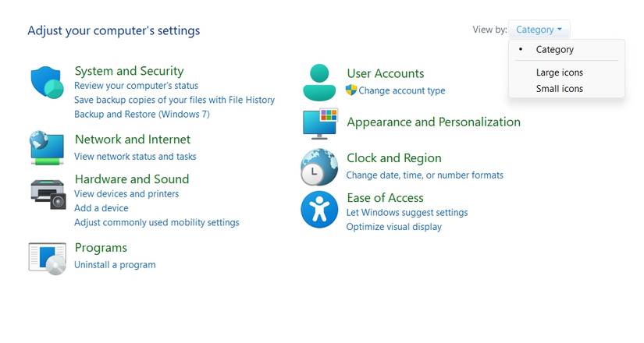Open Uninstall a program link
644x343 pixels.
(x=115, y=265)
